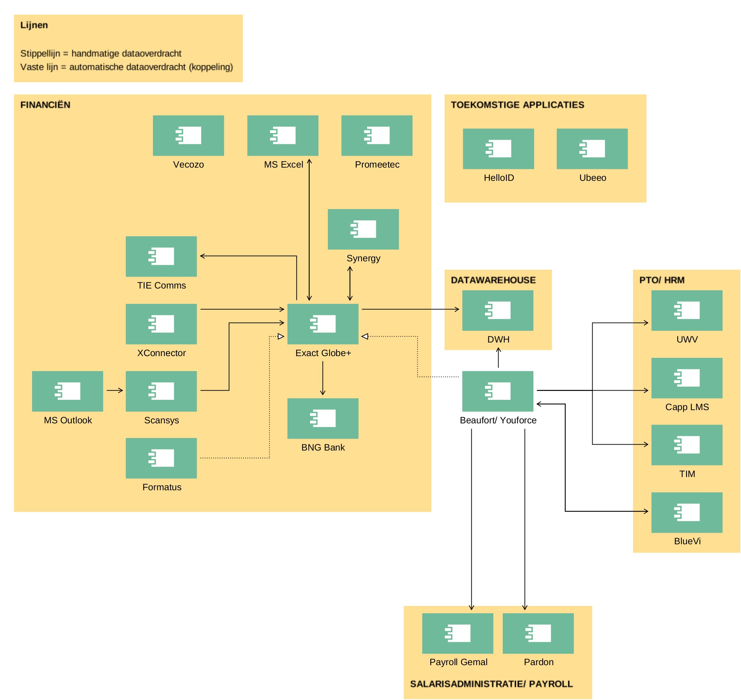Screen dimensions: 741x700
Task: Click the MS Outlook label text
Action: tap(68, 420)
